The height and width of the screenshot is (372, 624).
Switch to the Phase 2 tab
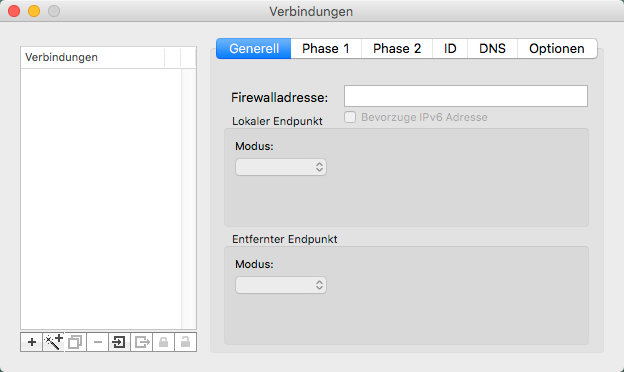397,49
